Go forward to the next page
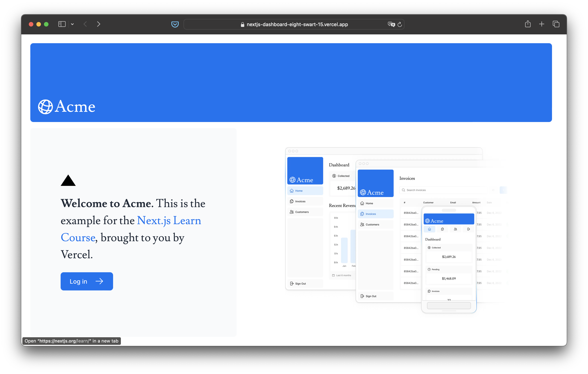This screenshot has height=374, width=588. pos(99,24)
